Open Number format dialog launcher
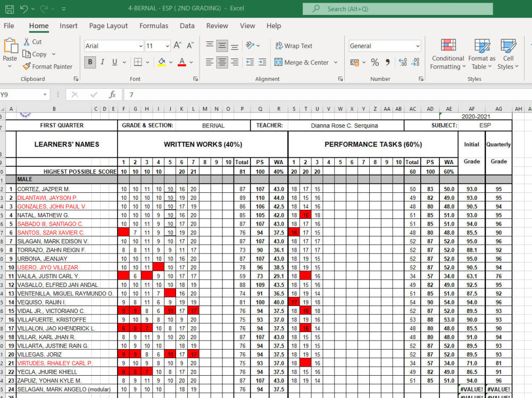This screenshot has width=532, height=398. point(421,79)
